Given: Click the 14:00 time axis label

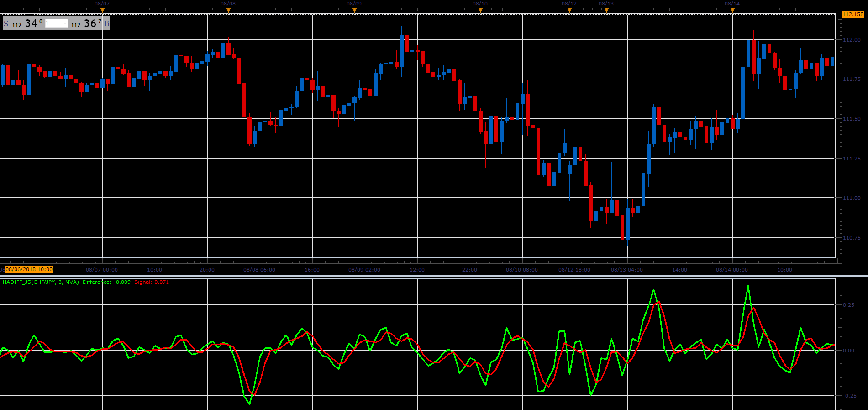Looking at the screenshot, I should [679, 270].
